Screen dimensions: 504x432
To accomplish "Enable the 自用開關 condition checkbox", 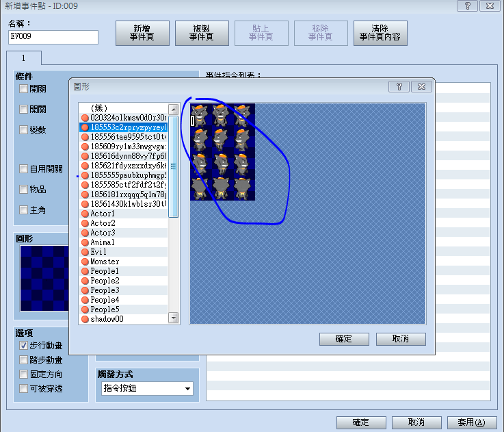I will pos(23,168).
